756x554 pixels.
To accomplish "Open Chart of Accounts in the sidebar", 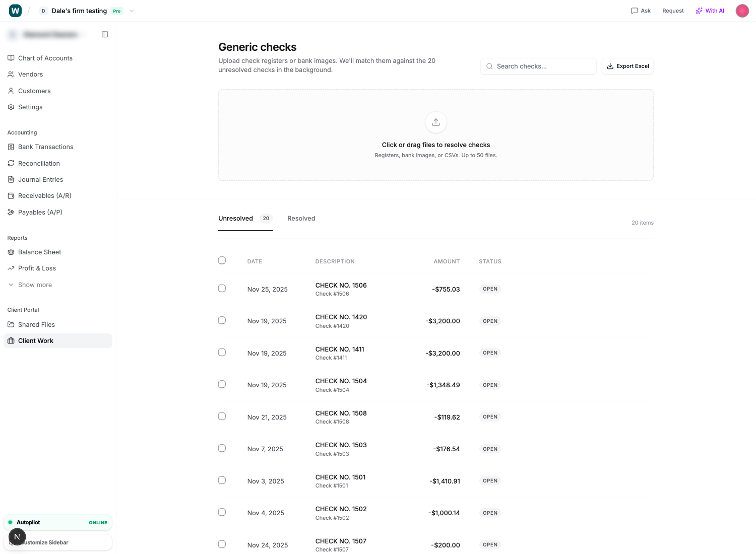I will 45,58.
